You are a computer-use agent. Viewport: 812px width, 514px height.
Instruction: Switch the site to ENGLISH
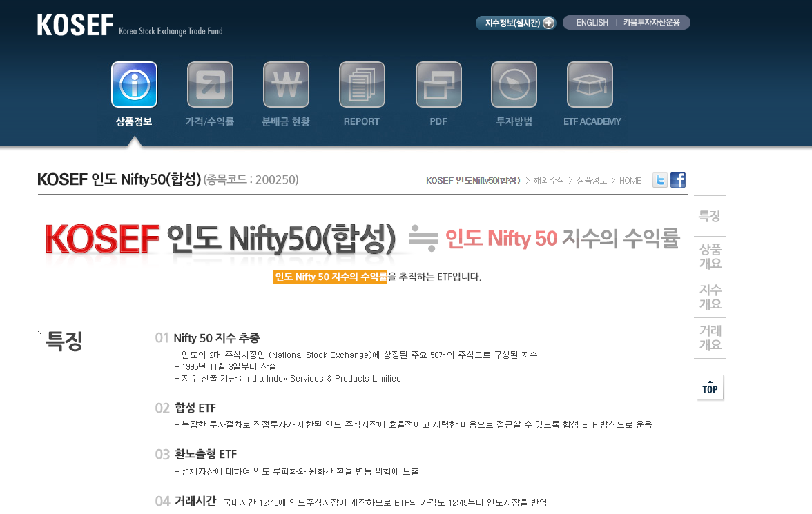pyautogui.click(x=592, y=23)
